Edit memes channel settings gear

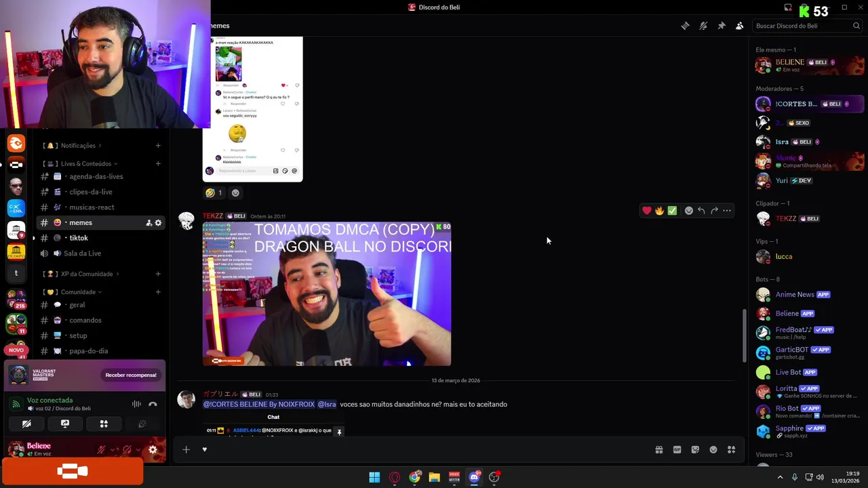point(159,223)
